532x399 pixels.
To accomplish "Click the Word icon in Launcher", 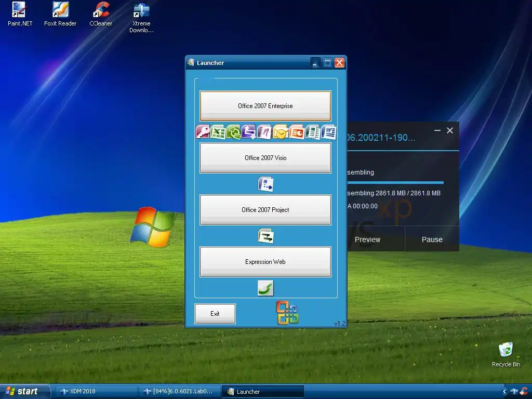I will pyautogui.click(x=329, y=132).
